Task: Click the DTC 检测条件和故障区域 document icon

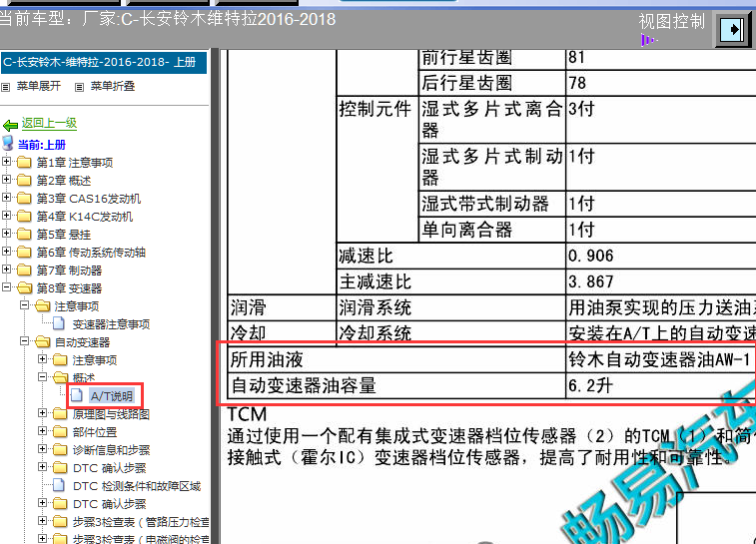Action: pos(59,485)
